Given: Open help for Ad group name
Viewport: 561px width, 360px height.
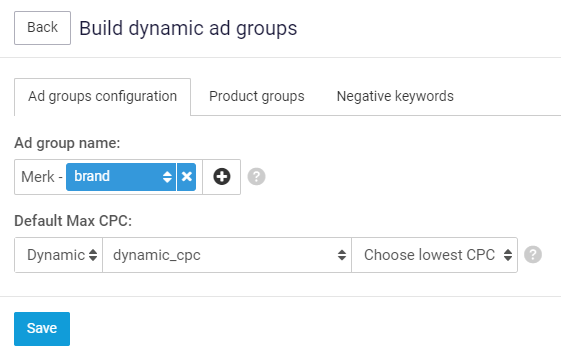Looking at the screenshot, I should pos(256,177).
